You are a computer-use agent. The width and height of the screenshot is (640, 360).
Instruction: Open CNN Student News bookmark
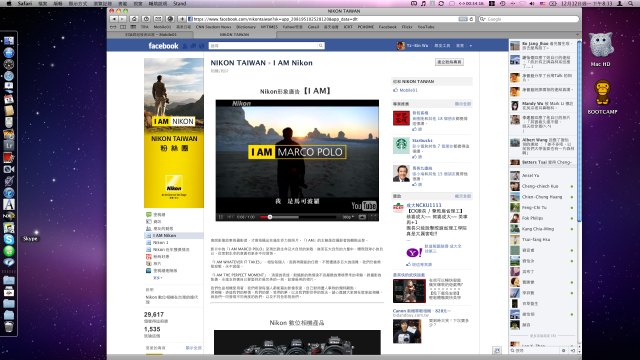[x=213, y=27]
